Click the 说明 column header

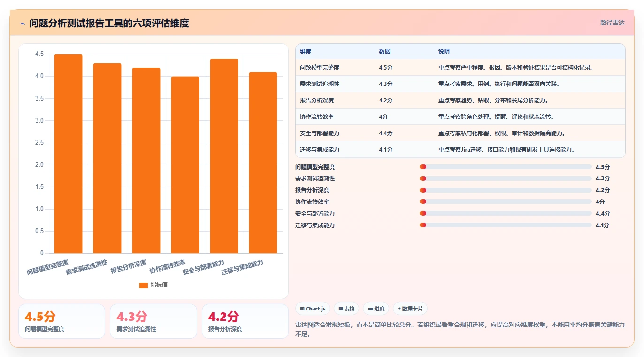(444, 52)
